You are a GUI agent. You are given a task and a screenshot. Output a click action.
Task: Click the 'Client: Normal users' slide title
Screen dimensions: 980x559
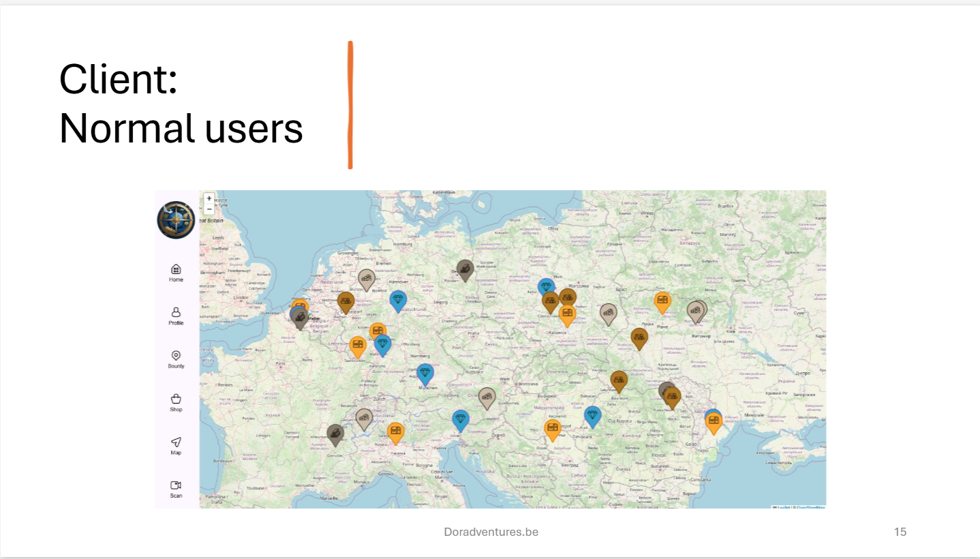(x=181, y=104)
